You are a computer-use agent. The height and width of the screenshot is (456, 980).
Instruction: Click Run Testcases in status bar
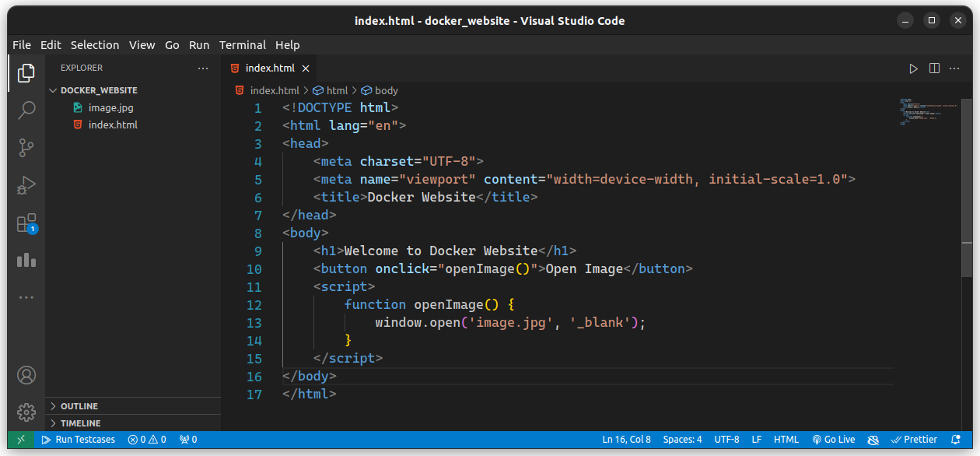(79, 440)
